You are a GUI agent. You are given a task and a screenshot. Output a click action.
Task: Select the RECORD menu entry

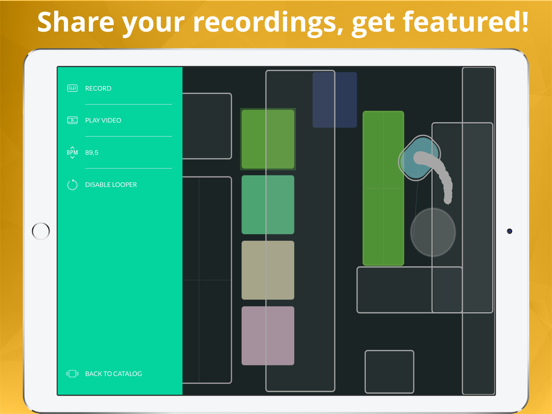tap(98, 88)
